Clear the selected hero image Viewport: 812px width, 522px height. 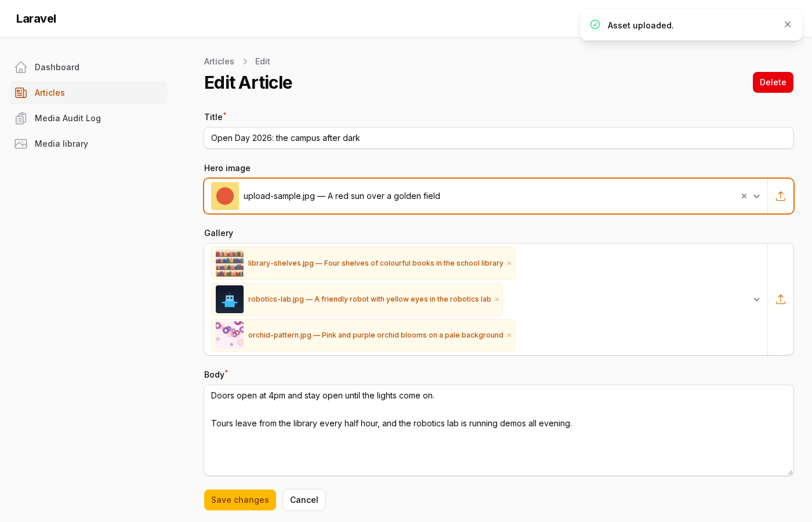coord(744,196)
